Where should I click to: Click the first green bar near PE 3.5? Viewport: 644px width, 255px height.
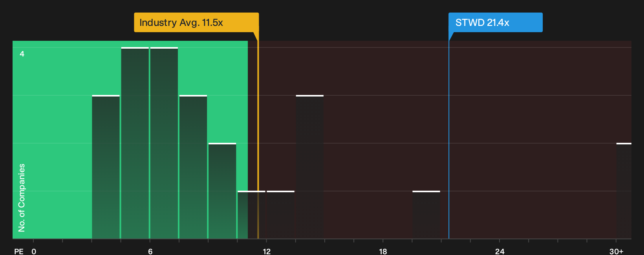click(106, 167)
